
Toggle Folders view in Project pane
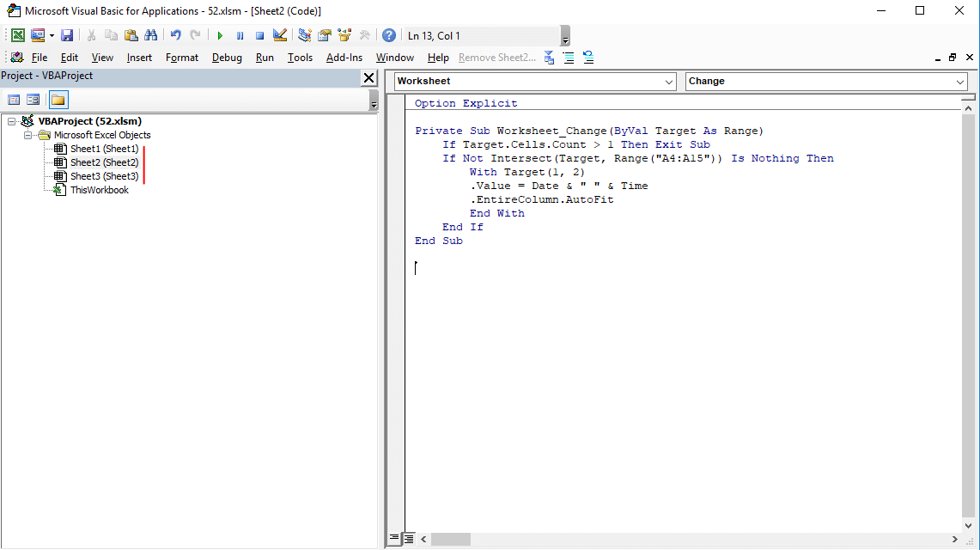click(x=58, y=100)
